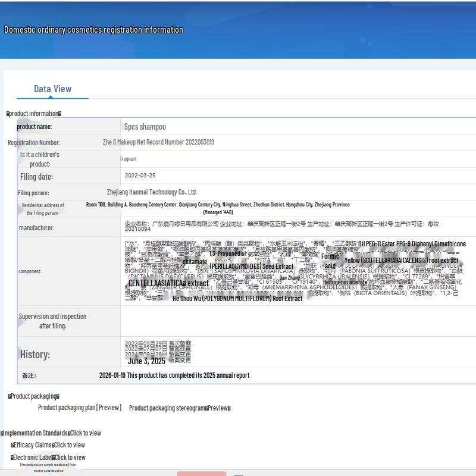The width and height of the screenshot is (476, 476).
Task: Open the Data View tab
Action: coord(52,89)
